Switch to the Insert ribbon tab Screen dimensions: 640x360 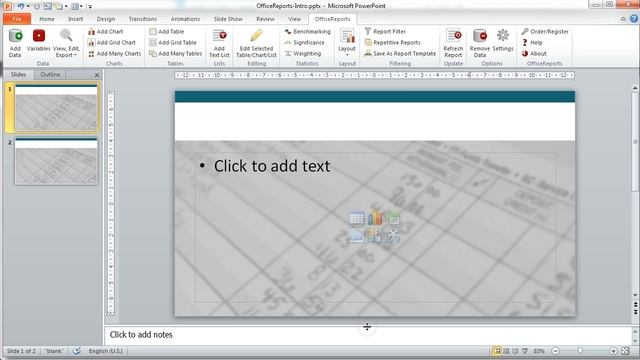tap(76, 19)
